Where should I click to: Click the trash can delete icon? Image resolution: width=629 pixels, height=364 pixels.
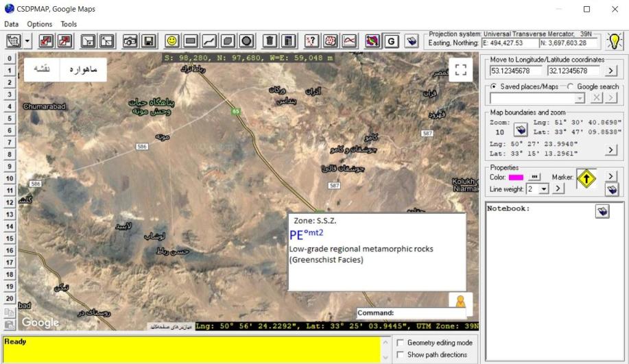pos(270,41)
